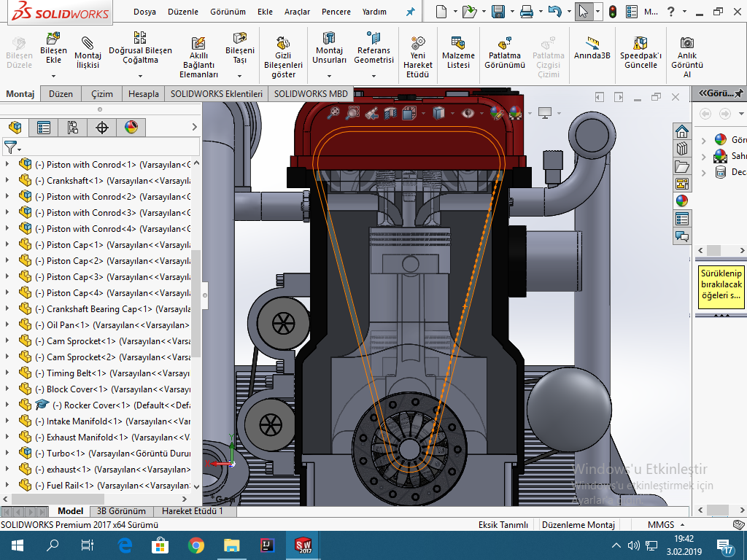Click the Save floppy disk icon
Screen dimensions: 747x560
(498, 12)
